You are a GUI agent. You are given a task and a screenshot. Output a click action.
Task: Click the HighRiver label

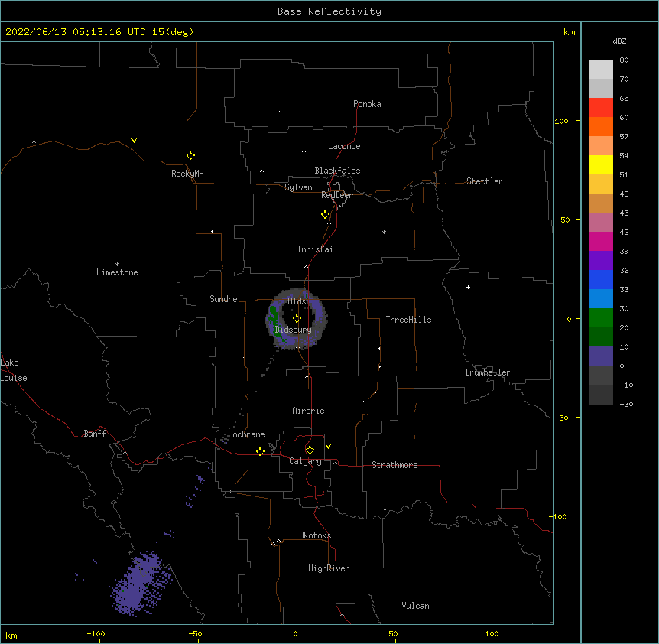coord(329,568)
